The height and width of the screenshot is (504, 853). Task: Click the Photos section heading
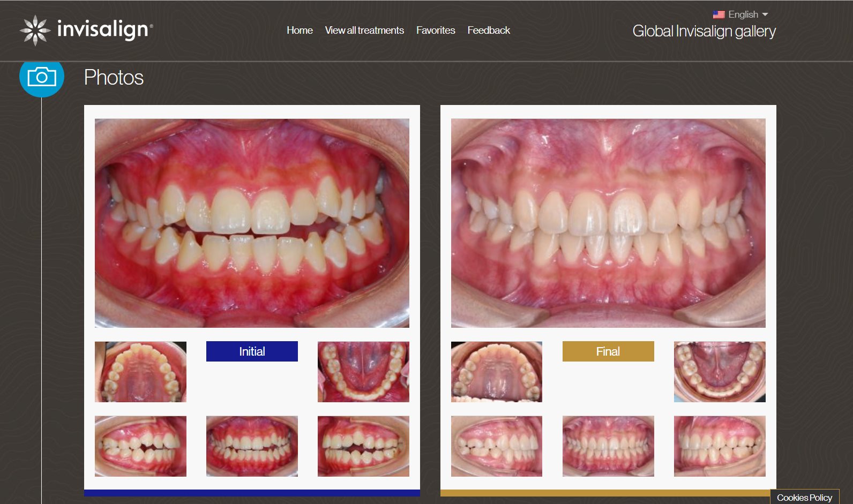114,78
